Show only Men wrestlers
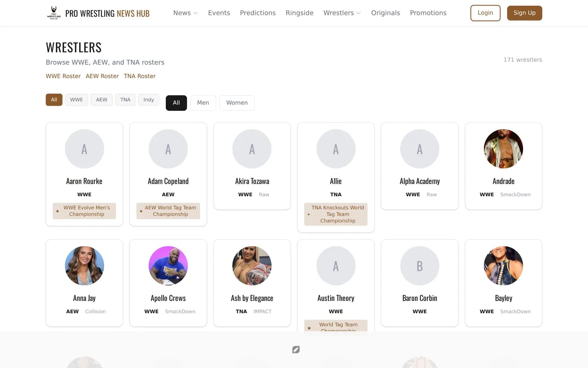Screen dimensions: 588x368 203,103
